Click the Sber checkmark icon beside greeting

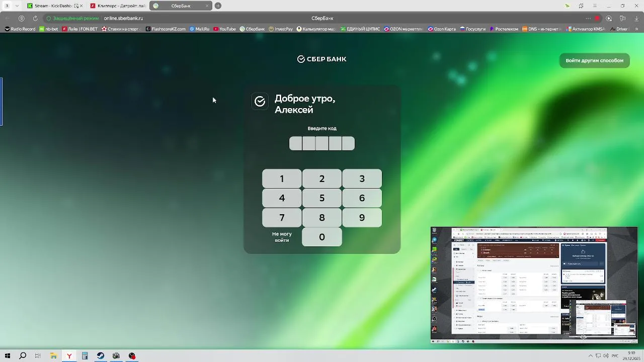click(260, 102)
